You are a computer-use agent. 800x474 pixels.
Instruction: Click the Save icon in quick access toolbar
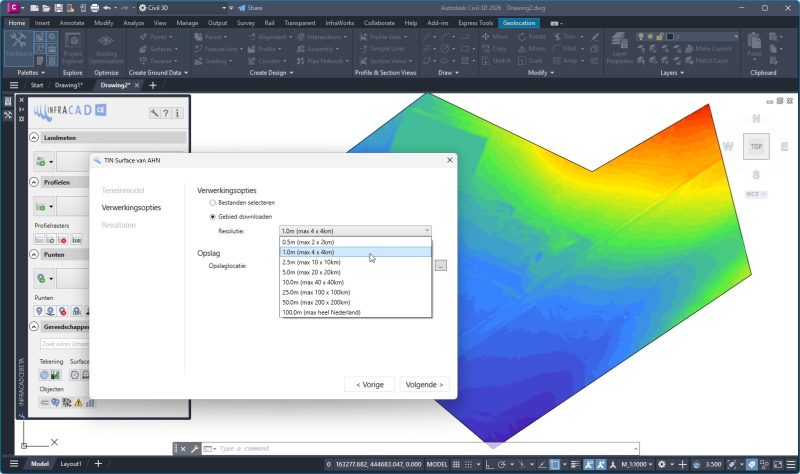pos(59,8)
